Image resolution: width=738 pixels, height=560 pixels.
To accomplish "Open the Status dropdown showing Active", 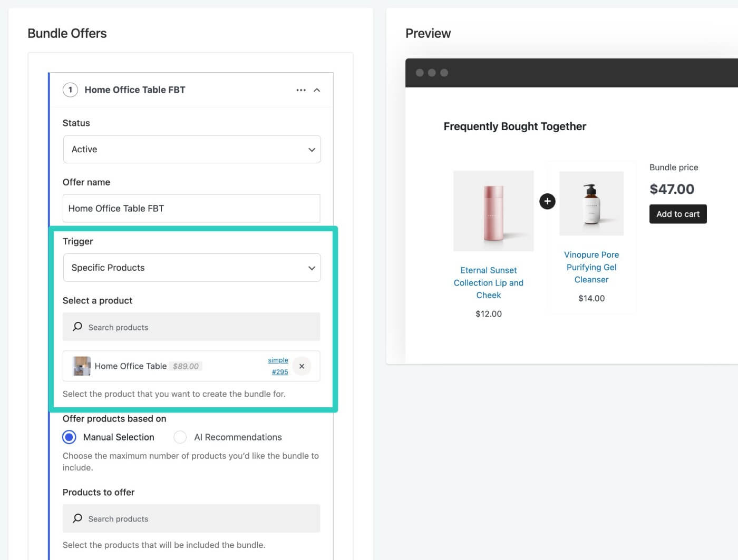I will (x=192, y=150).
